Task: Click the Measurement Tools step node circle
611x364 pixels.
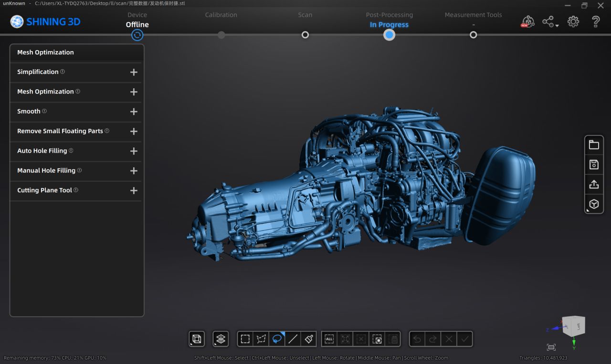Action: point(473,35)
